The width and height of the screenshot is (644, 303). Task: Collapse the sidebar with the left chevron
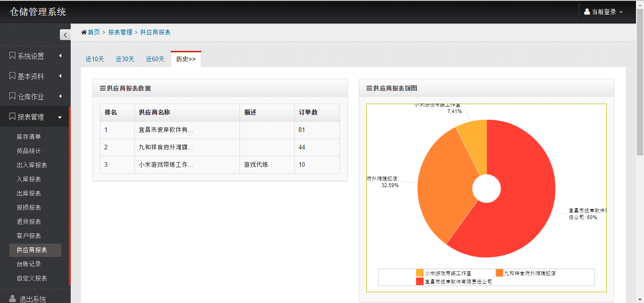point(65,34)
